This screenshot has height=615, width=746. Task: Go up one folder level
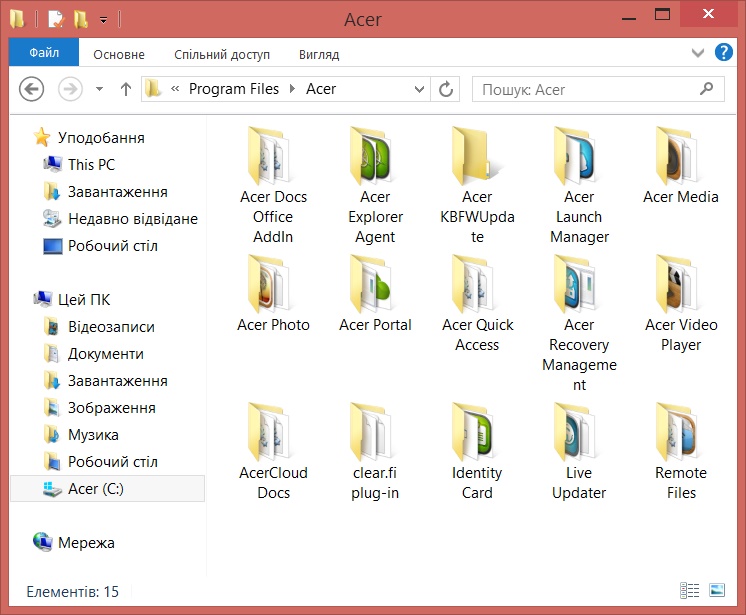click(x=126, y=89)
